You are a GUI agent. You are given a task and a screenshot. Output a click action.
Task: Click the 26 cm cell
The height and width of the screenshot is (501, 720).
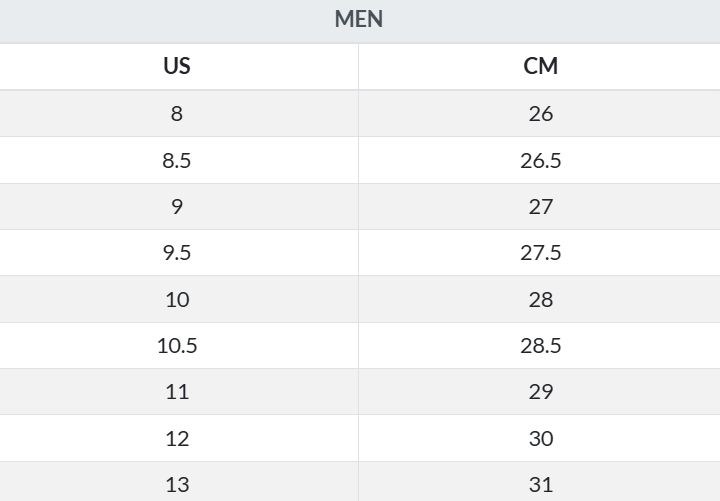(540, 113)
